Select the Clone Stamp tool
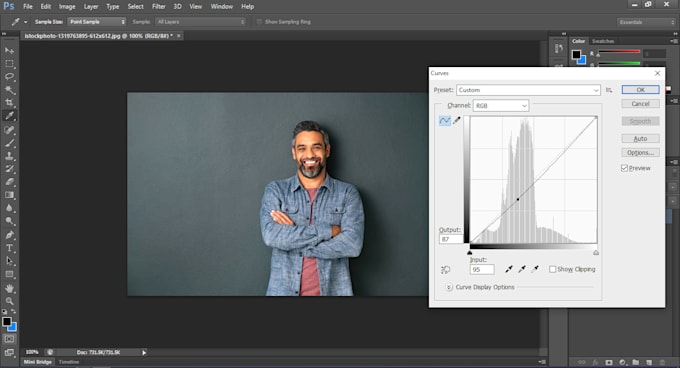This screenshot has width=680, height=368. tap(9, 156)
